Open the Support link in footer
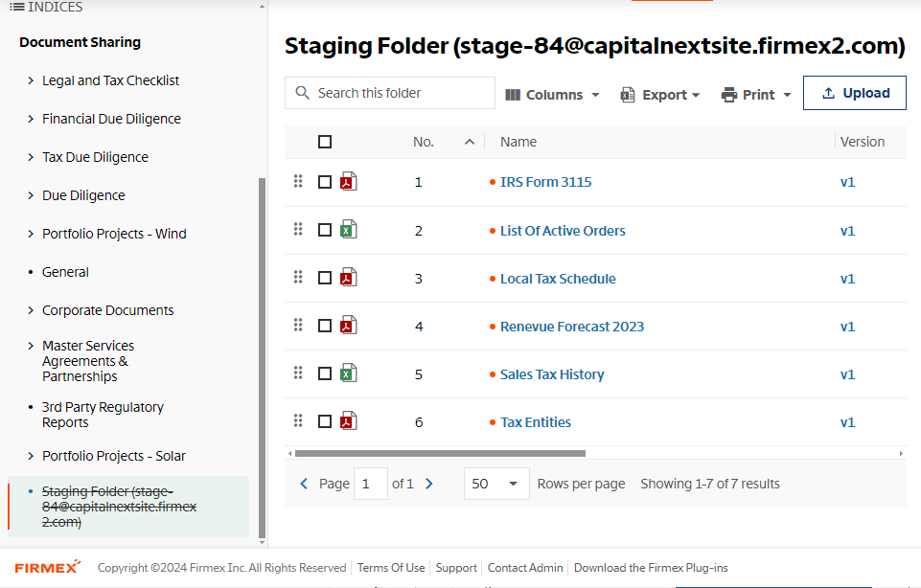The height and width of the screenshot is (588, 921). click(456, 568)
